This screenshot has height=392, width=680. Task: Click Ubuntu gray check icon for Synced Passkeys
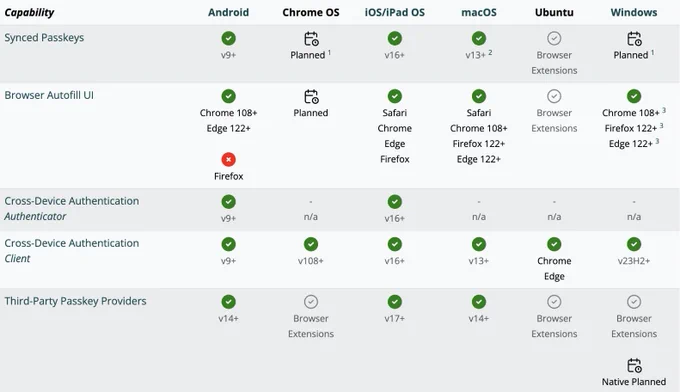554,38
